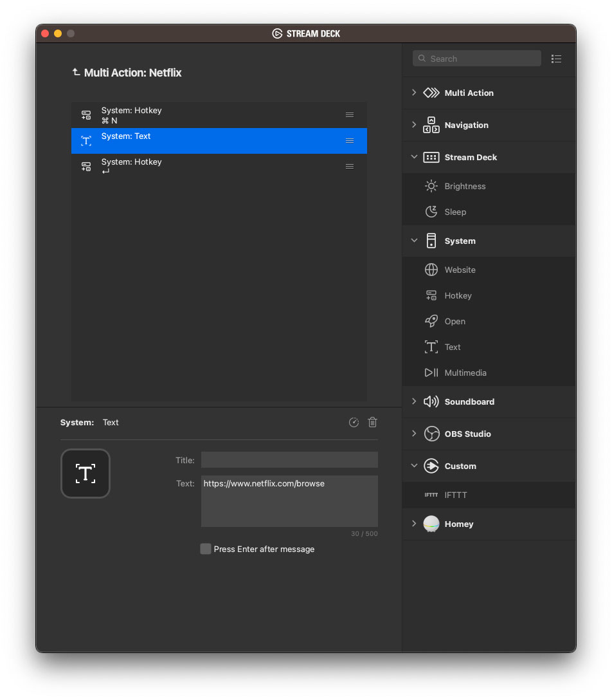The image size is (612, 700).
Task: Grab the reorder handle of the ⌘N hotkey row
Action: 350,115
